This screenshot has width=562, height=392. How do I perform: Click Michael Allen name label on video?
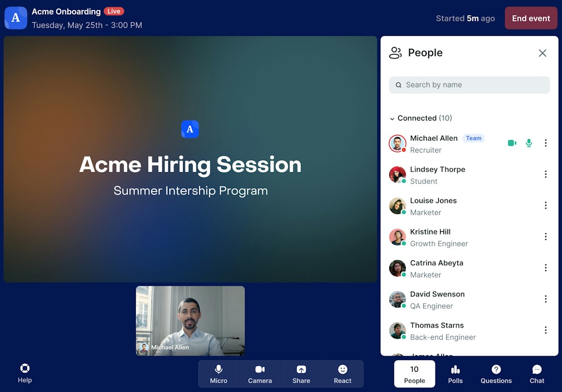click(170, 347)
